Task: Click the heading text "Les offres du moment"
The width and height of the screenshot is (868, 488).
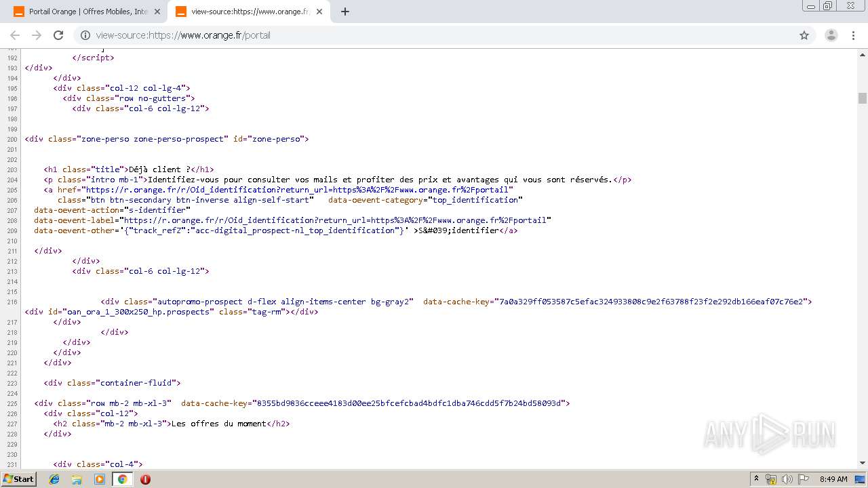Action: click(x=219, y=424)
